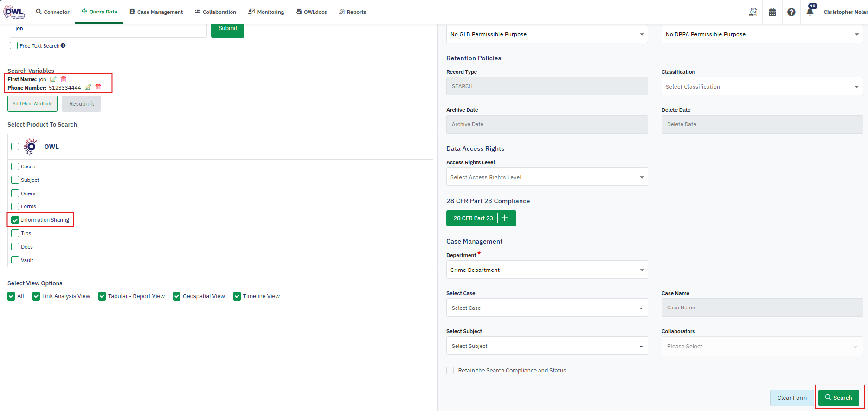
Task: Check Retain the Search Compliance and Status
Action: (x=450, y=371)
